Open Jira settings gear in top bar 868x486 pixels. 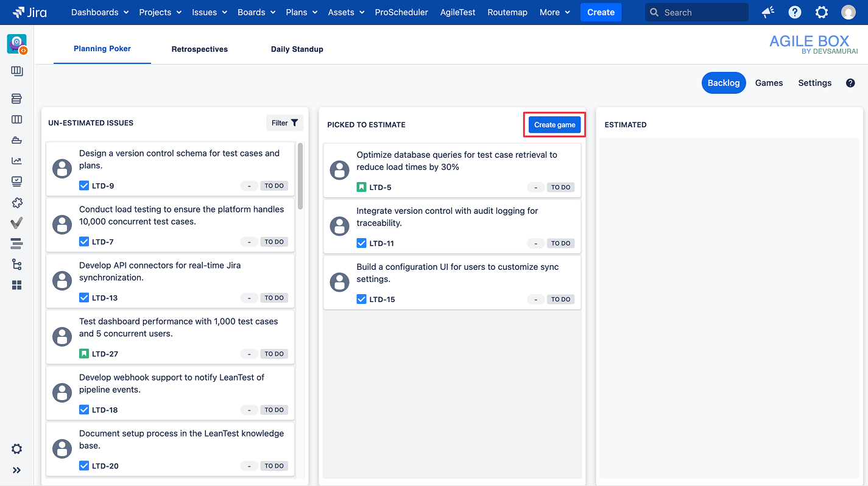[x=822, y=12]
